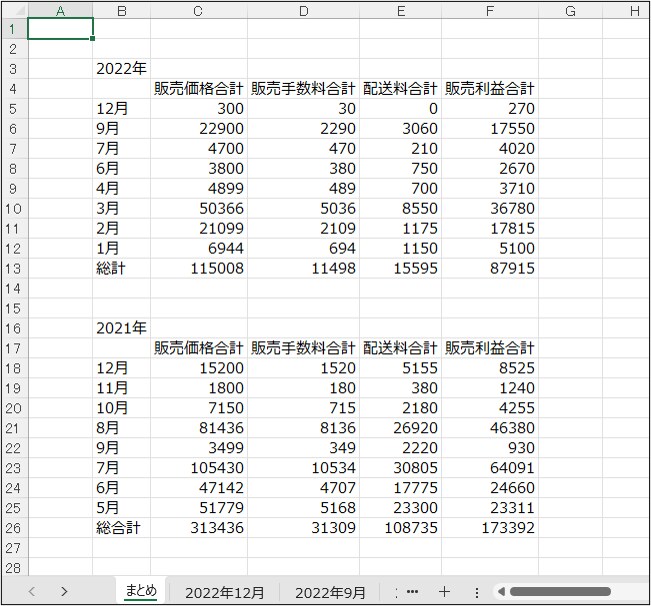Click cell with value 105430
651x606 pixels.
point(198,468)
